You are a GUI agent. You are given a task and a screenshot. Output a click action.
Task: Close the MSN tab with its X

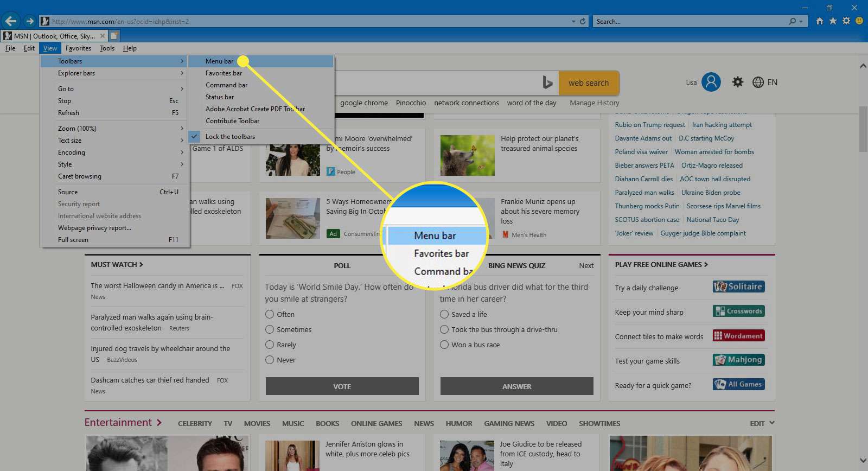point(103,36)
